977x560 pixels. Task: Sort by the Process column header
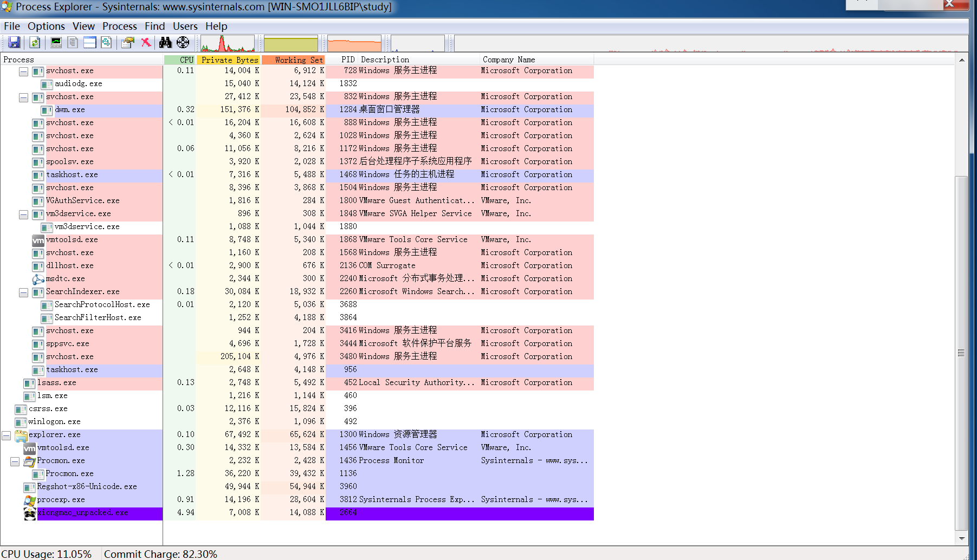(81, 60)
